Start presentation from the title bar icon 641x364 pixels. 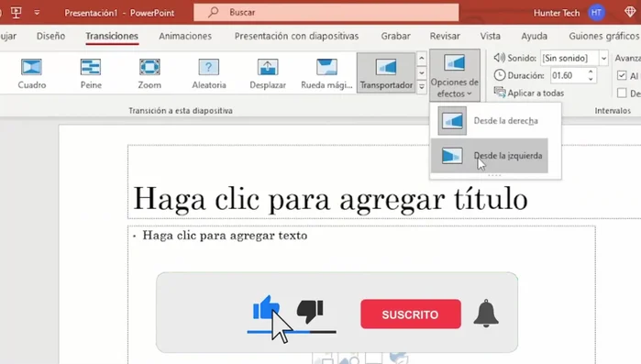[17, 12]
